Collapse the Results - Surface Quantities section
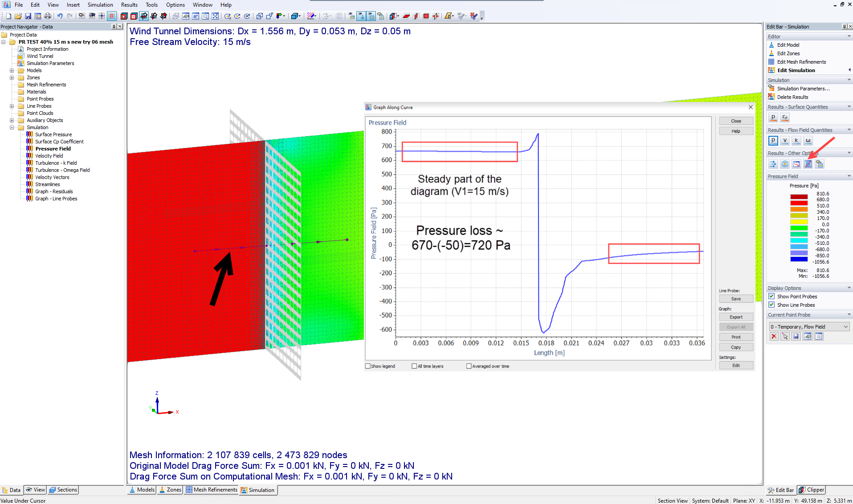853x504 pixels. coord(849,107)
